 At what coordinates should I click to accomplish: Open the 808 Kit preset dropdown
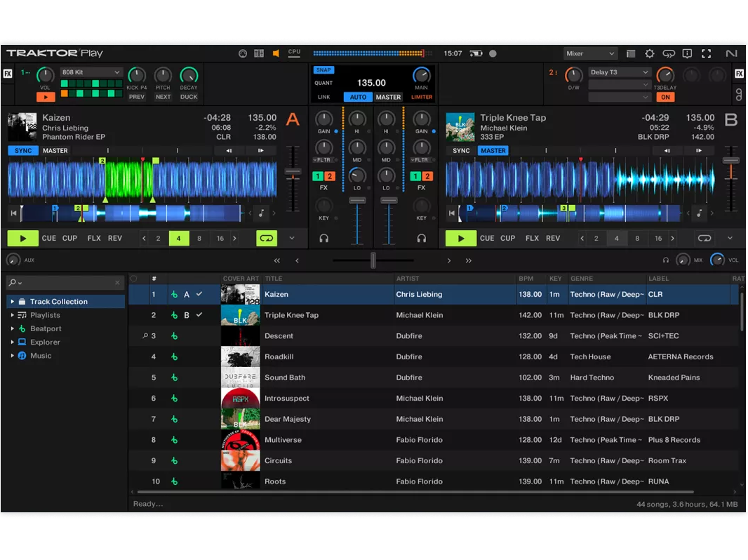coord(92,72)
